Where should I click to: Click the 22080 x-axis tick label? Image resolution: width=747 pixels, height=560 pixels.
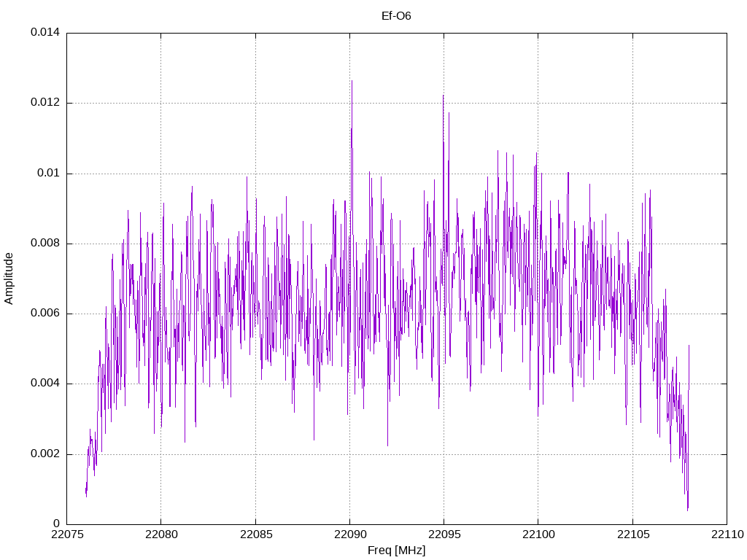161,534
